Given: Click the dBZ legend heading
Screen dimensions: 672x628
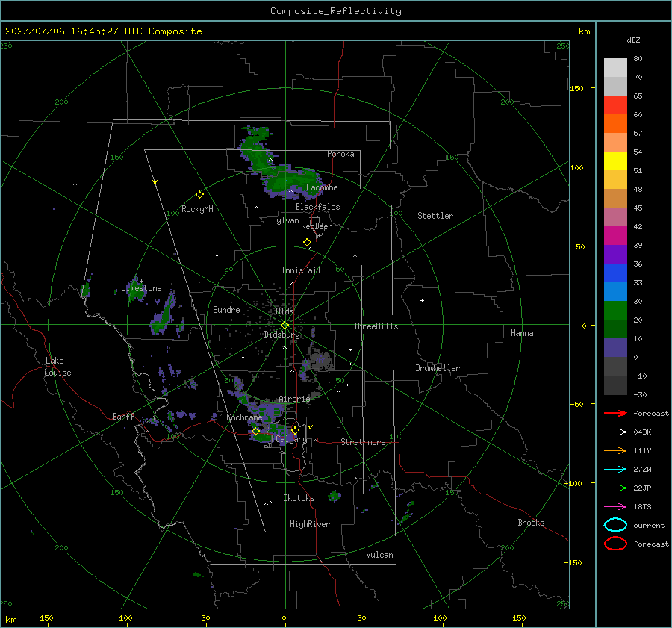Looking at the screenshot, I should coord(633,40).
